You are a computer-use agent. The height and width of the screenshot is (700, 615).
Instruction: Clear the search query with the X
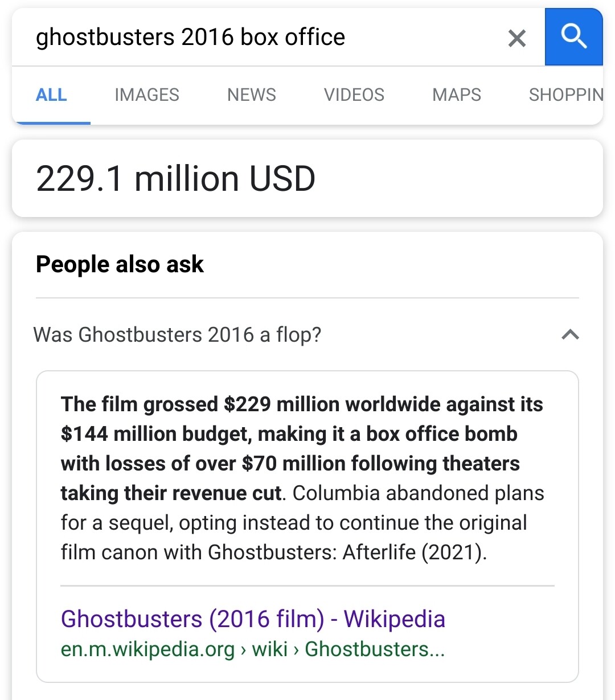[516, 38]
